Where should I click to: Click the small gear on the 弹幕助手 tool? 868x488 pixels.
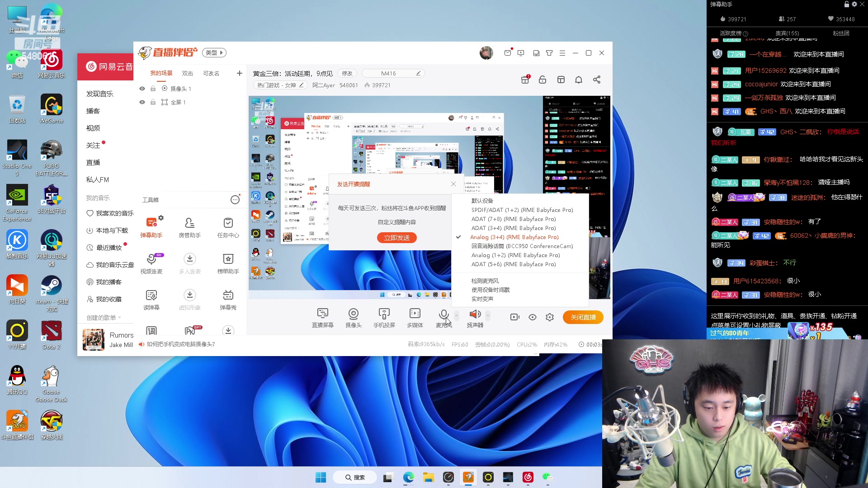point(161,218)
